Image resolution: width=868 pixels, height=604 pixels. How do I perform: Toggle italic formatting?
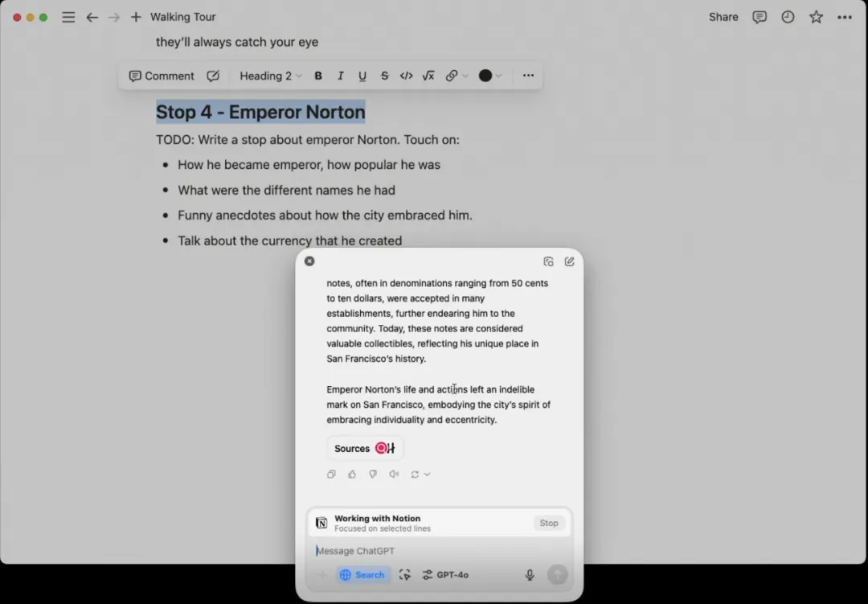(x=341, y=76)
